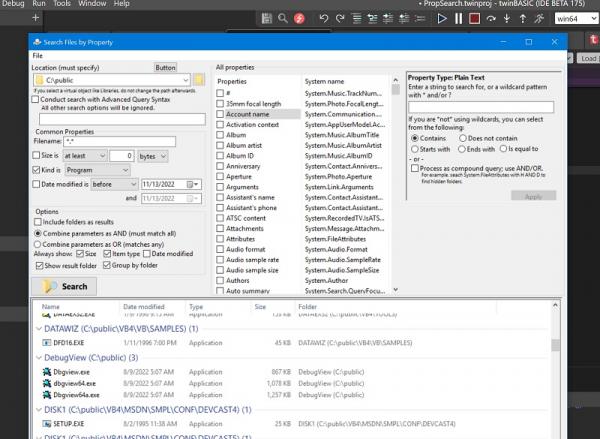600x439 pixels.
Task: Click the Step Over debug icon
Action: [491, 18]
